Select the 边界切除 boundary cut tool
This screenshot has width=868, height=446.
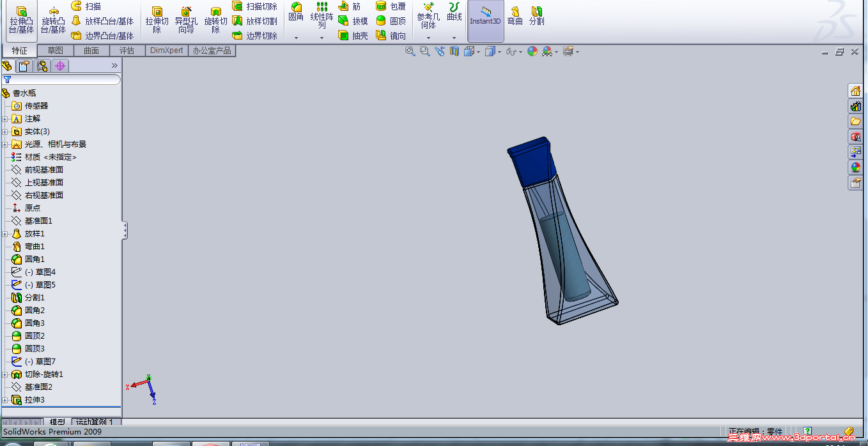click(x=254, y=36)
